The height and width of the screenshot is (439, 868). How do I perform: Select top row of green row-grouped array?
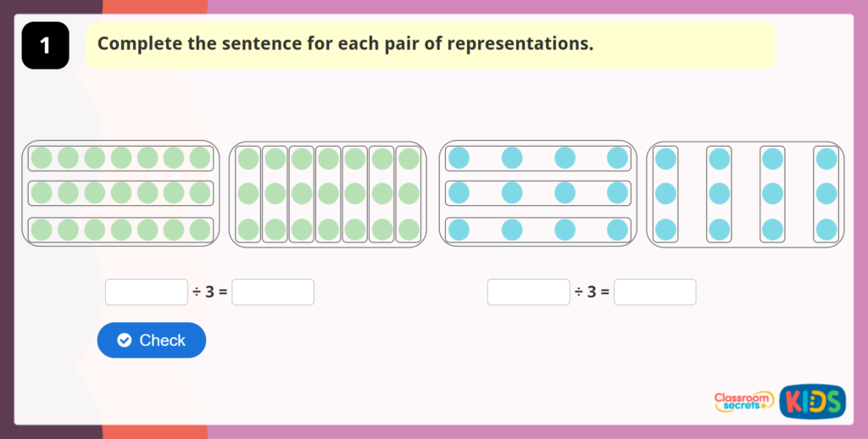(x=120, y=158)
